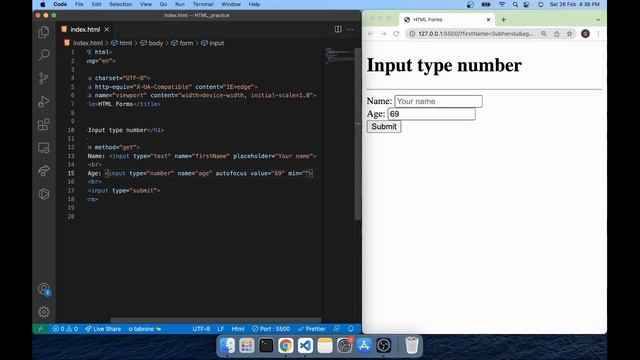Open feedback icon in status bar

337,329
